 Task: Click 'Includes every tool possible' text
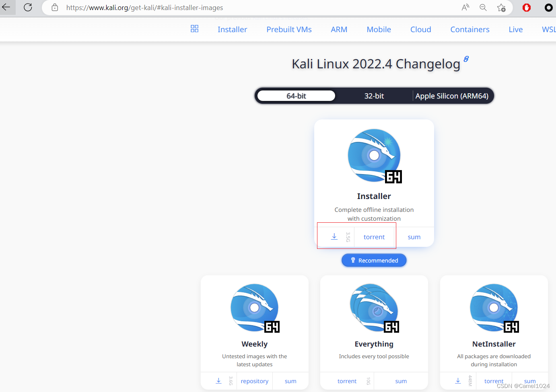point(374,356)
